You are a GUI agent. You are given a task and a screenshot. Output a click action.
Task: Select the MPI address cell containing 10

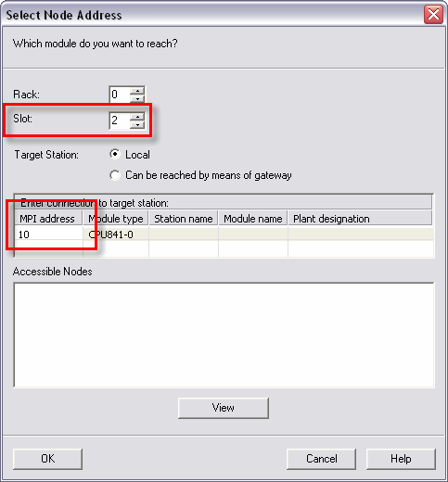48,235
